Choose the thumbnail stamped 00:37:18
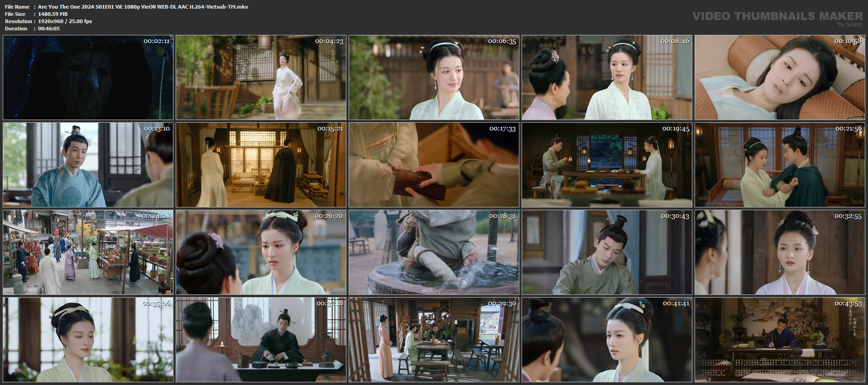The height and width of the screenshot is (385, 868). [x=261, y=340]
